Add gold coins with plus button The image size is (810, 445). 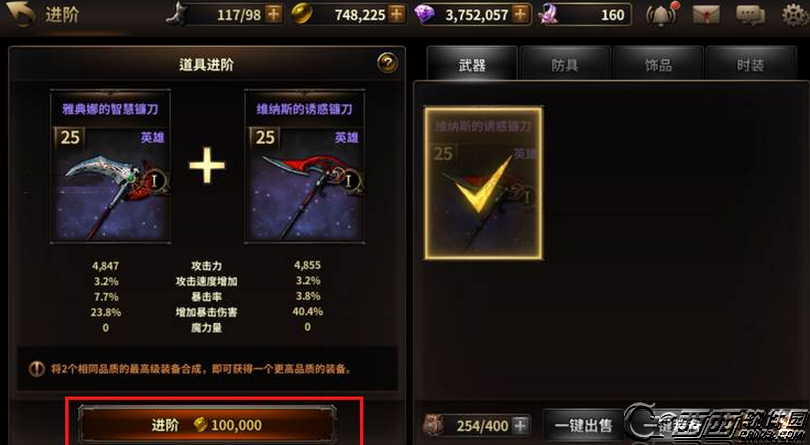tap(397, 14)
